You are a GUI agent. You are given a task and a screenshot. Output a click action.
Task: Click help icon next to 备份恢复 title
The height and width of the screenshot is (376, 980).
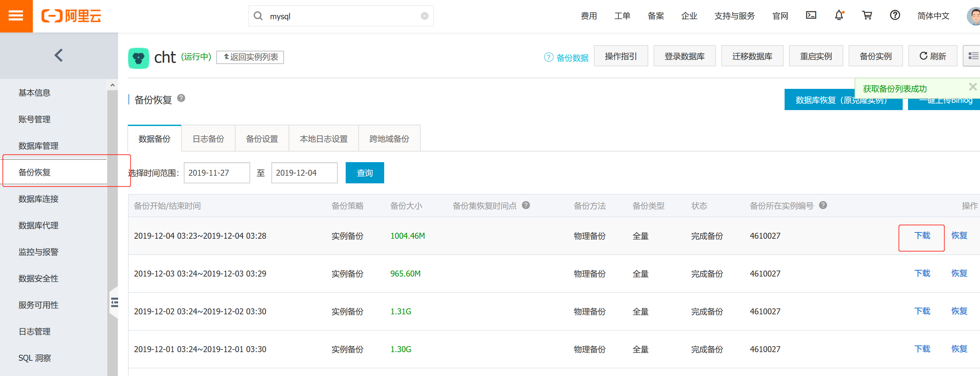click(x=181, y=98)
